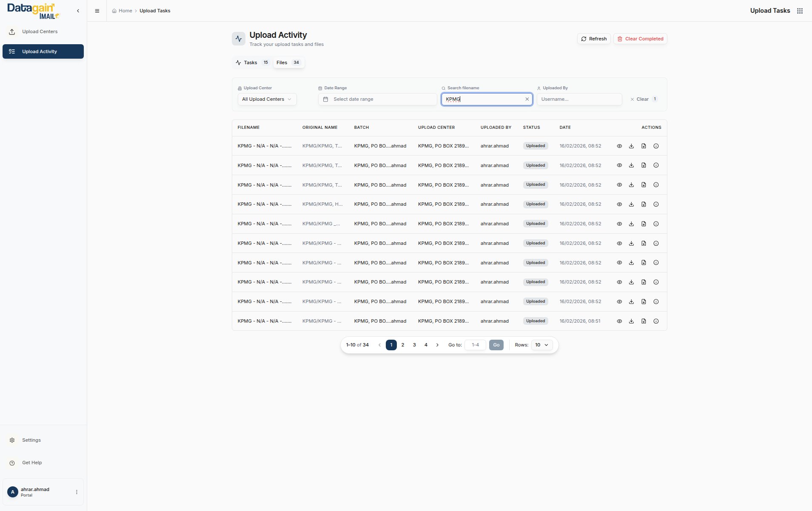Click eye icon in the last row
The image size is (812, 511).
point(619,321)
